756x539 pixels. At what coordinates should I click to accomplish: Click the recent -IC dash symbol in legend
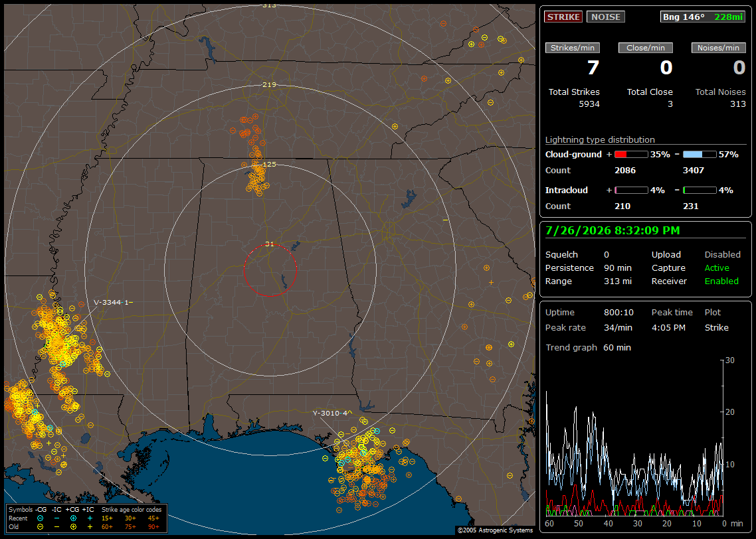pos(57,518)
